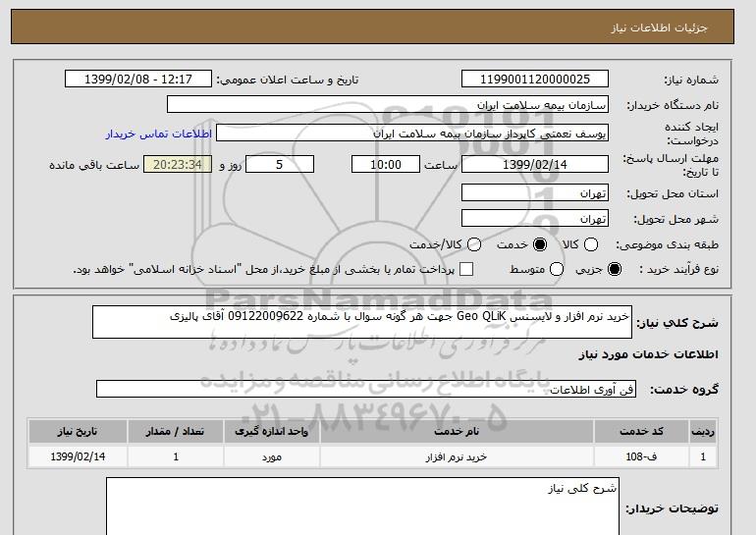Click the کد خدمت column header
Viewport: 756px width, 535px height.
point(641,431)
